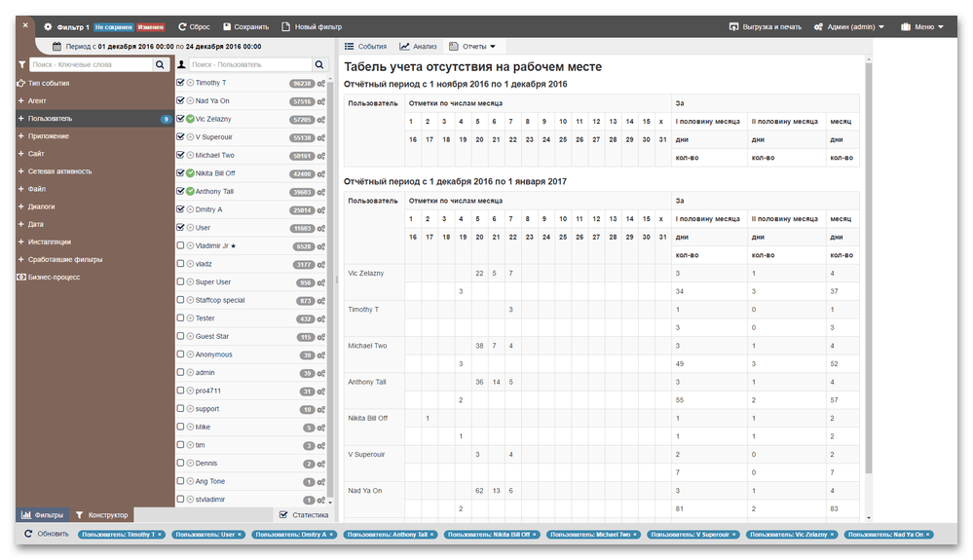Click the New filter (Новый фильтр) icon

point(285,26)
